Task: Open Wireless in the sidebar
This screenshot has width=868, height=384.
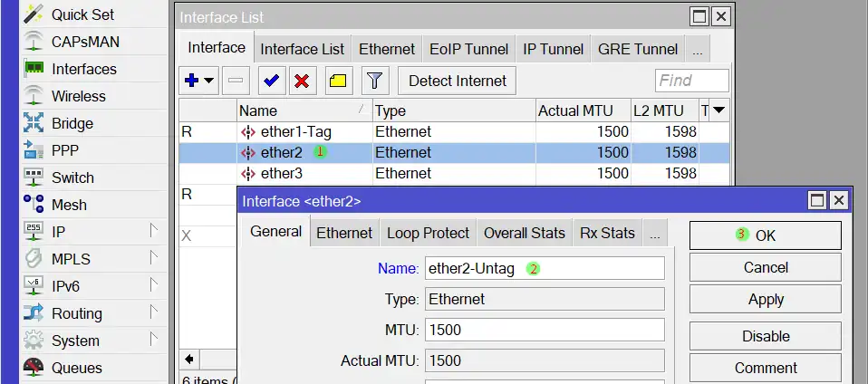Action: click(x=78, y=96)
